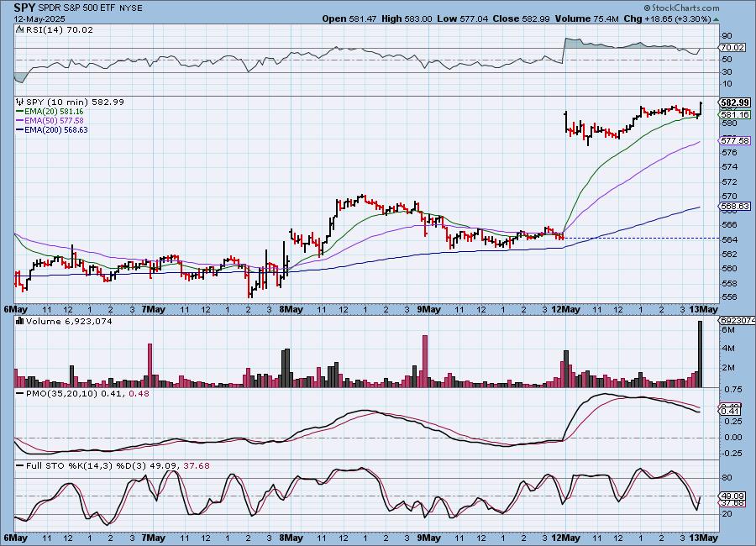Screen dimensions: 756x546
Task: Select the green EMA(20) line swatch
Action: pos(20,112)
